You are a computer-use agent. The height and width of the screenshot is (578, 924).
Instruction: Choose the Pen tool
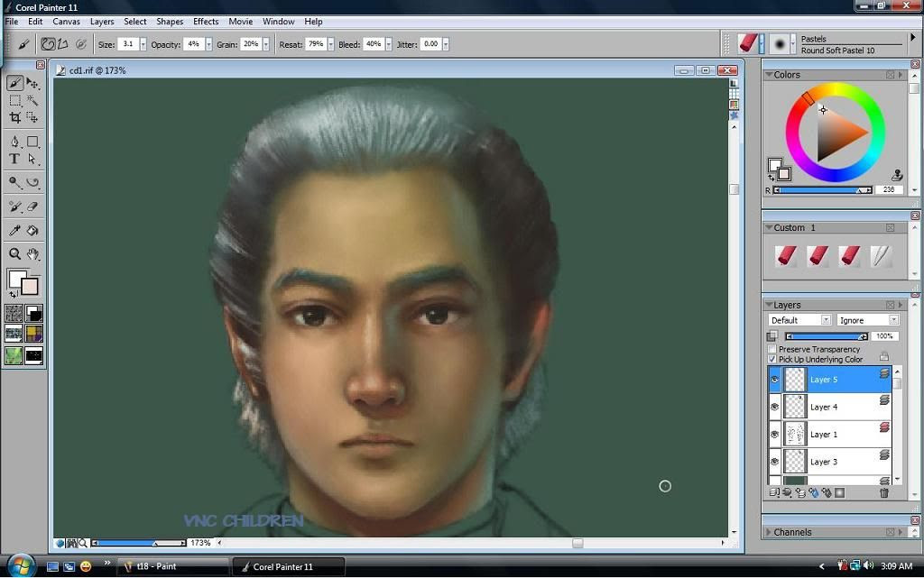pos(14,142)
